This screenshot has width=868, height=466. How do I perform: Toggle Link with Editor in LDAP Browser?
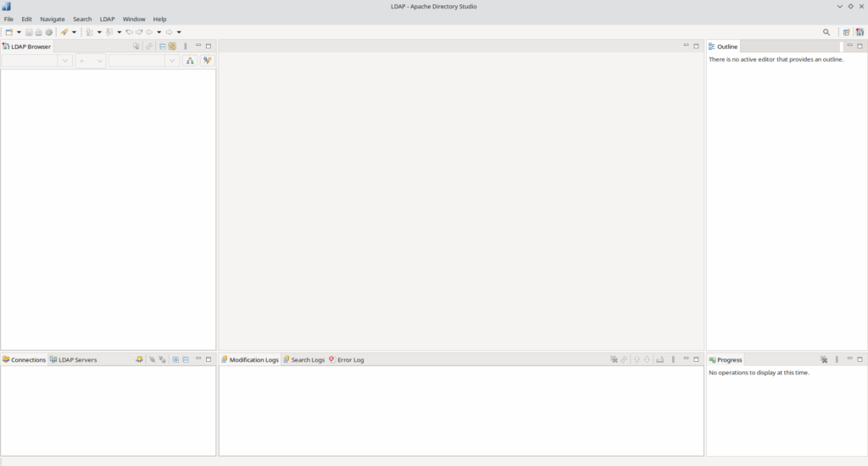(172, 47)
